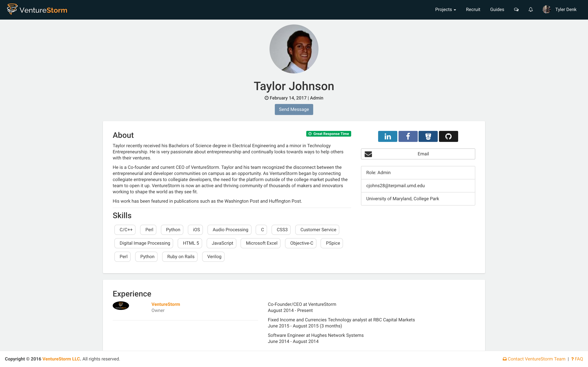Open Taylor's LinkedIn profile icon

[388, 136]
